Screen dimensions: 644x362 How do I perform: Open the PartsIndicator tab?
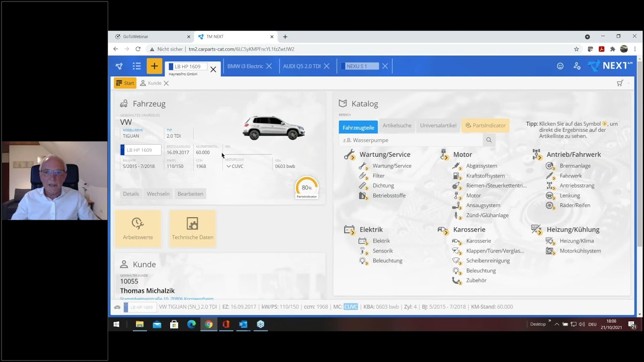485,126
